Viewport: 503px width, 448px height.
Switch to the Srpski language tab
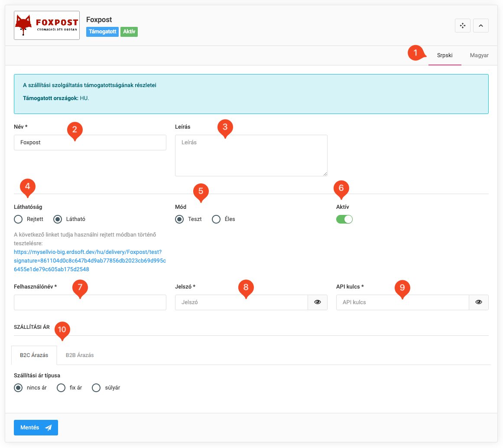[445, 55]
